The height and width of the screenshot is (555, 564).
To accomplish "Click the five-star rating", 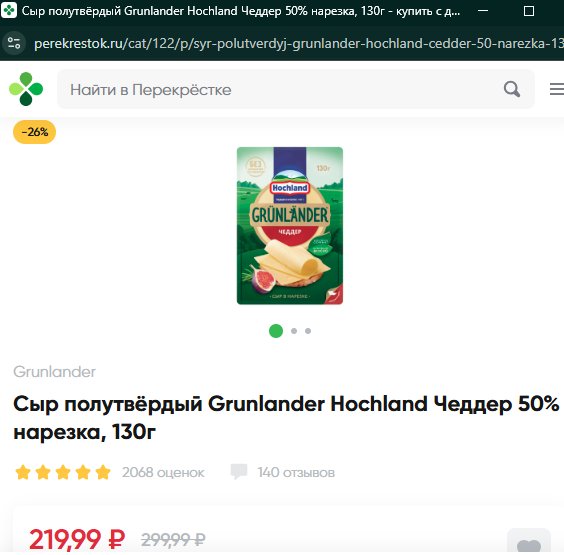I will [63, 472].
